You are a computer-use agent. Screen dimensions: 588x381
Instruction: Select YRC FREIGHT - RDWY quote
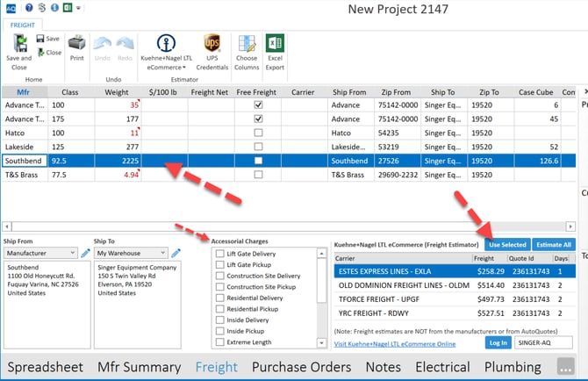point(455,313)
